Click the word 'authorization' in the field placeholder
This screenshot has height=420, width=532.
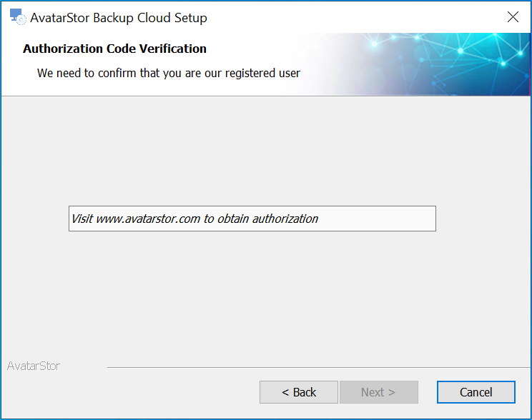click(285, 219)
